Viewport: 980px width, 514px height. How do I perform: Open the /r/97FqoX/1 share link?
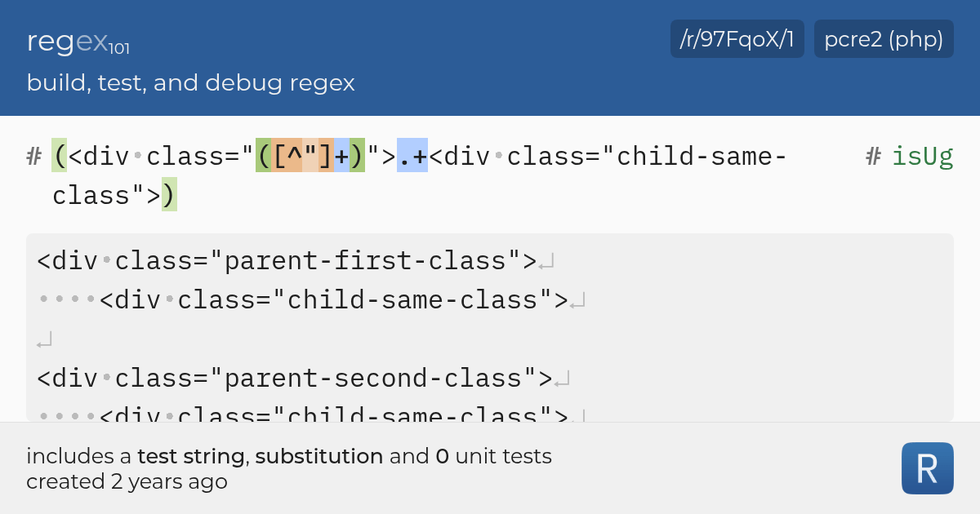coord(737,38)
